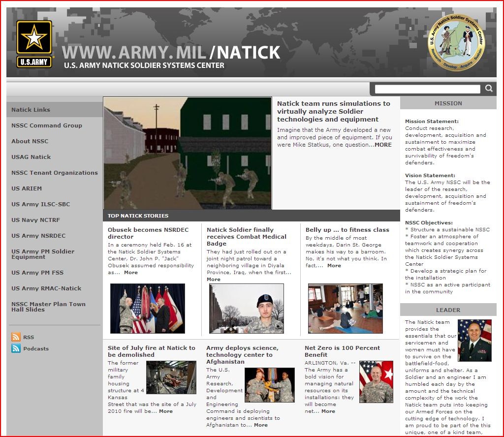Image resolution: width=504 pixels, height=437 pixels.
Task: Click More under the Obusek story
Action: (x=131, y=273)
